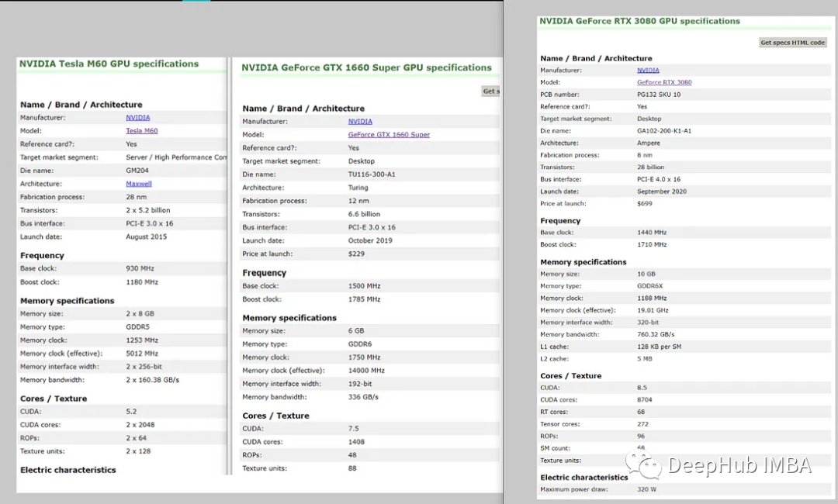Select the 14000 MHz effective memory clock
This screenshot has height=504, width=838.
coord(366,371)
